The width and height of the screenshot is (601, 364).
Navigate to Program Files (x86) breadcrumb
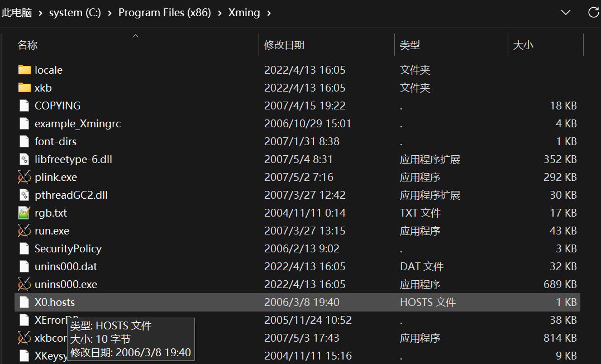tap(164, 13)
